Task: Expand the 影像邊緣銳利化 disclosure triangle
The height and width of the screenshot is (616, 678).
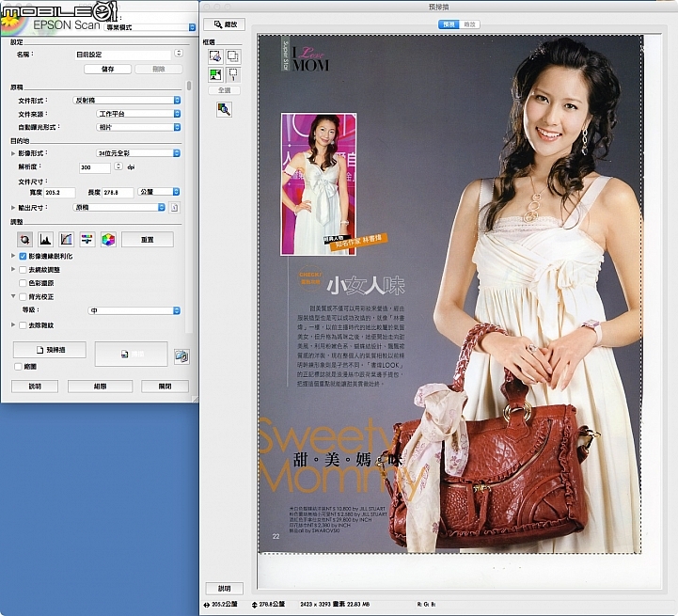Action: point(13,256)
